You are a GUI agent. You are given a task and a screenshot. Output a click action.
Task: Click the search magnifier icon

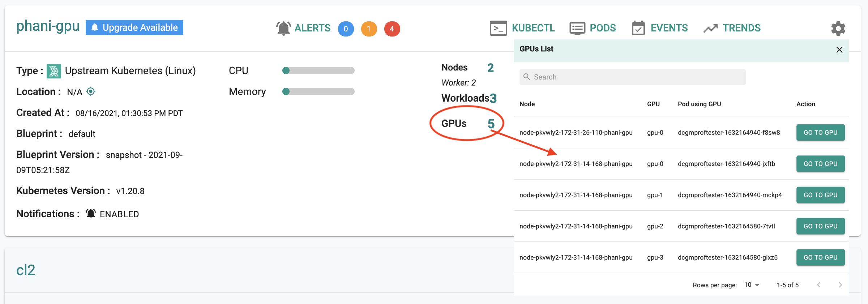pos(527,77)
